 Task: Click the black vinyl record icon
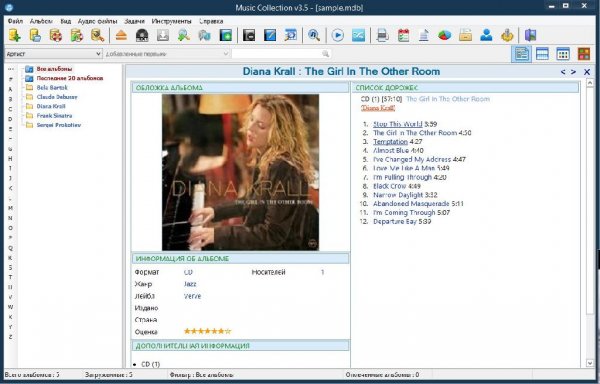click(x=142, y=35)
